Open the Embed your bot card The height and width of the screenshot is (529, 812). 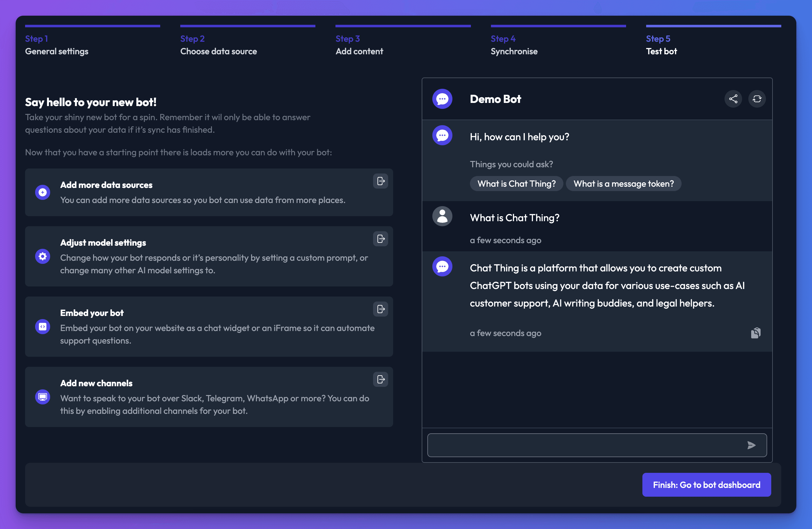209,327
